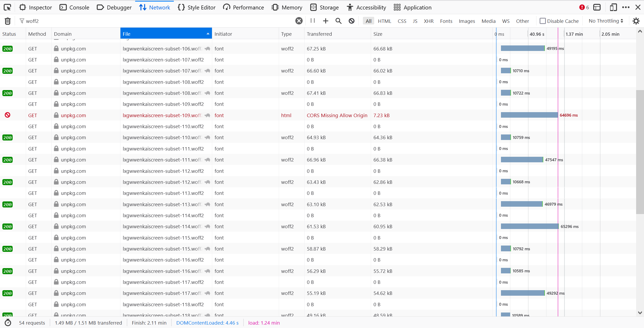
Task: Start performance analysis stopwatch icon
Action: [8, 323]
